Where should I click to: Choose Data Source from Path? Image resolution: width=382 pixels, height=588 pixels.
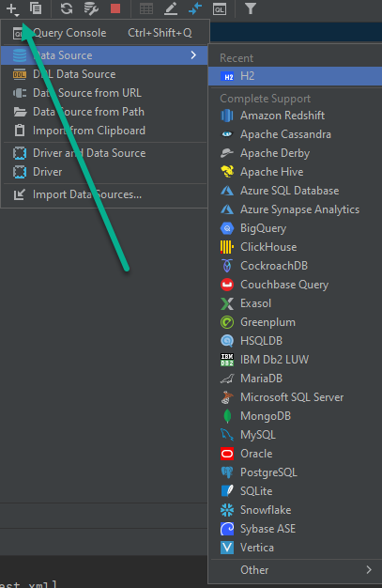104,112
